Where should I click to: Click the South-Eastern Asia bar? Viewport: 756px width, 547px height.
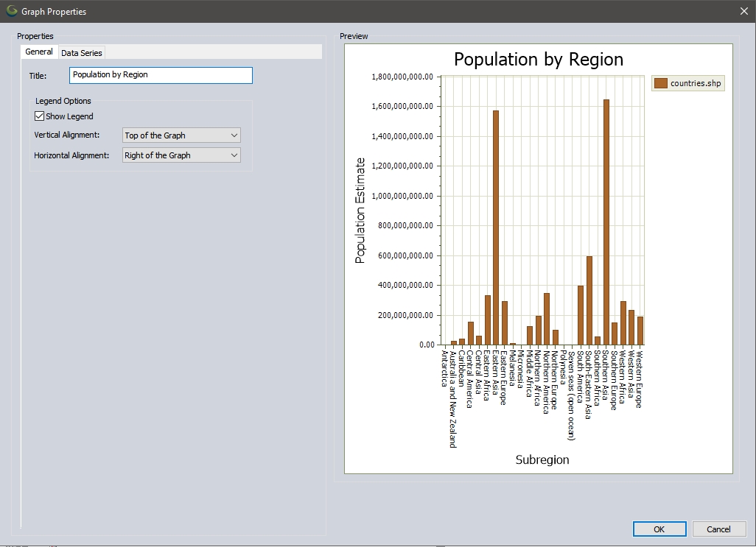tap(589, 300)
